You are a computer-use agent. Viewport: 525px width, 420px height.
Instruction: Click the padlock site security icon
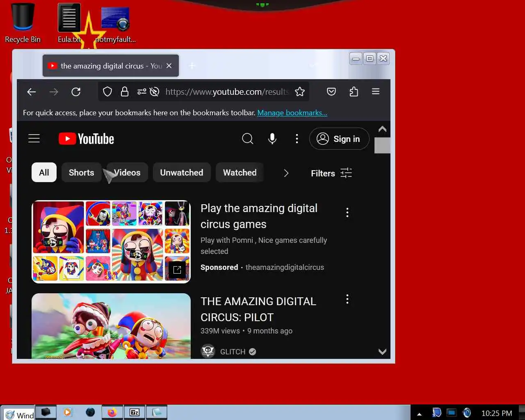(125, 92)
